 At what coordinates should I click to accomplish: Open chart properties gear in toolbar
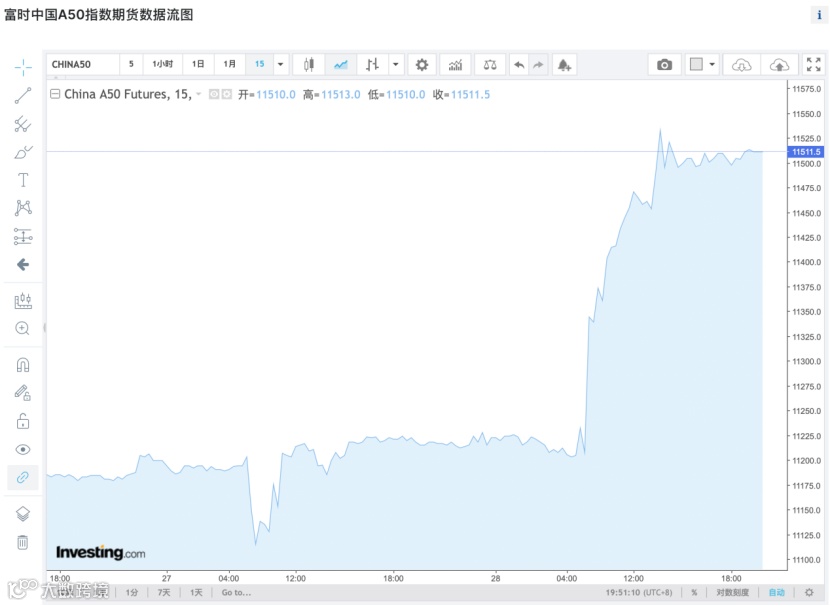tap(422, 65)
